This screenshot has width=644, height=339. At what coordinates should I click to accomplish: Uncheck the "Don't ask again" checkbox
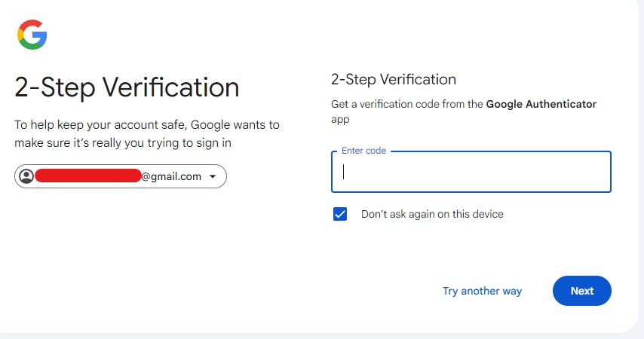tap(340, 214)
